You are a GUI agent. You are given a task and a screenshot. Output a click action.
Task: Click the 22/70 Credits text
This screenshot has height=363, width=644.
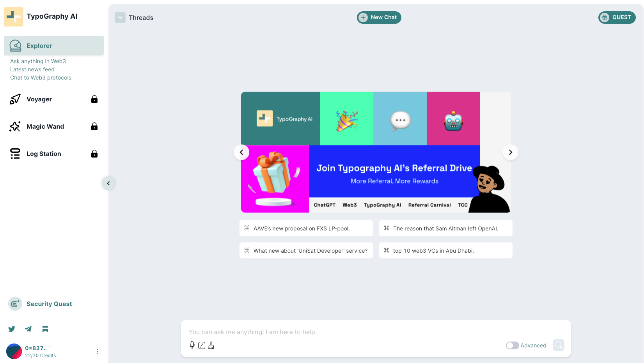(x=41, y=356)
